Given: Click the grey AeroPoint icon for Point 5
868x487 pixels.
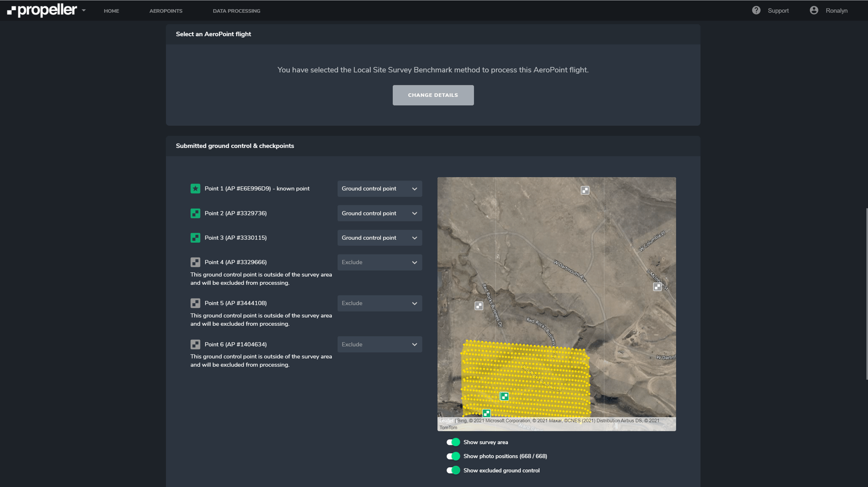Looking at the screenshot, I should [x=195, y=303].
